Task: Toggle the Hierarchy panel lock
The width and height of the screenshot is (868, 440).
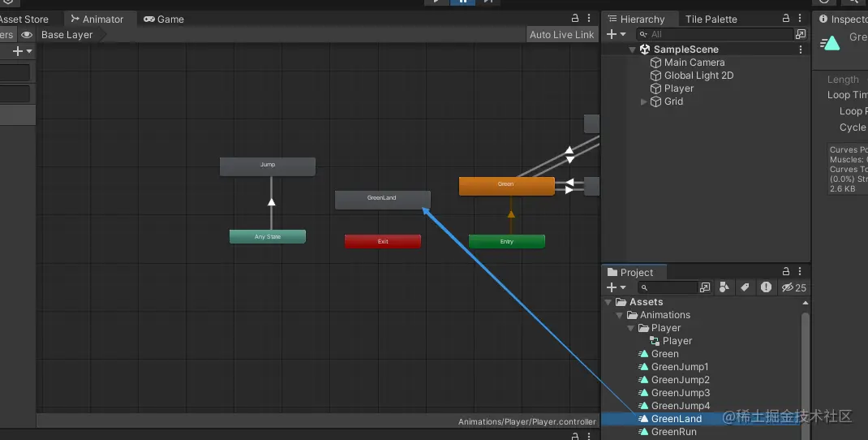Action: pyautogui.click(x=785, y=18)
